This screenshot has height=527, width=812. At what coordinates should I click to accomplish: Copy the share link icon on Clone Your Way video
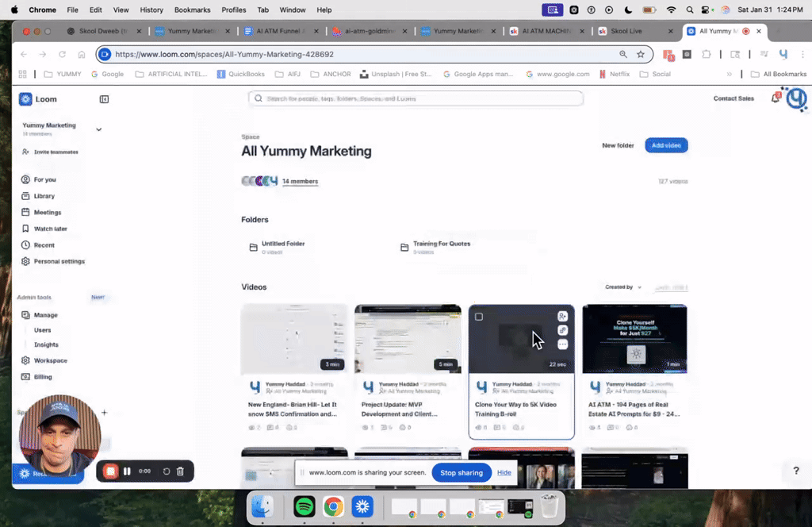[562, 329]
